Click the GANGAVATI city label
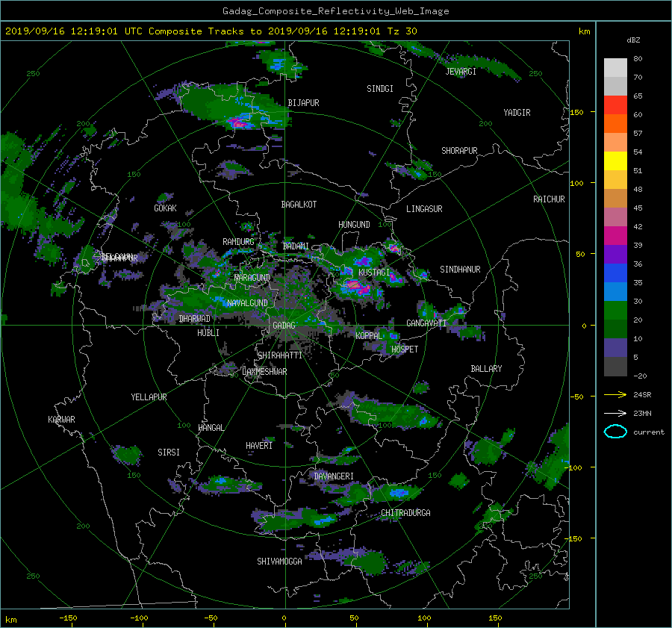The image size is (672, 628). (426, 323)
